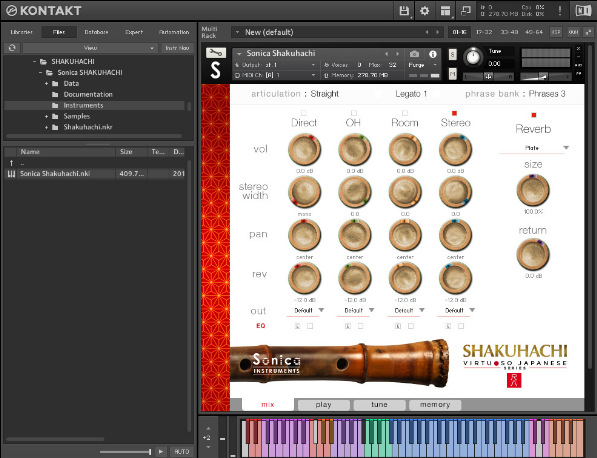This screenshot has height=458, width=597.
Task: Open Room channel out Default dropdown
Action: (406, 311)
